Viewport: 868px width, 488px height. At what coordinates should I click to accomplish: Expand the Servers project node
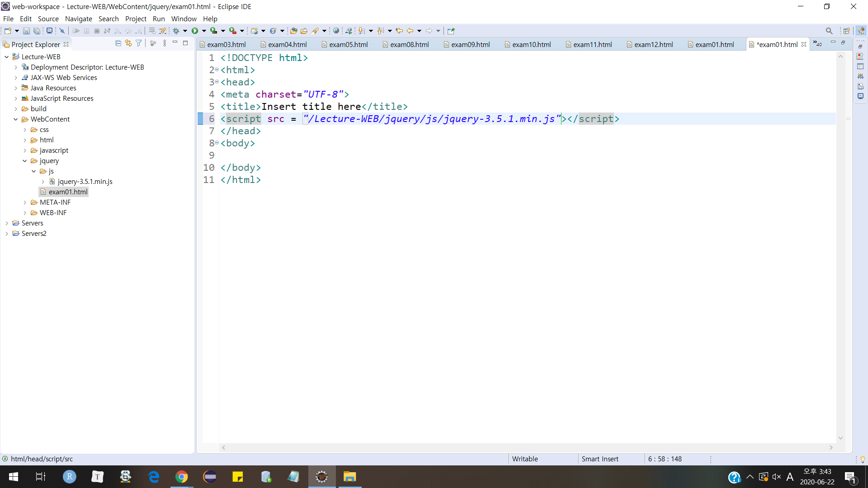pos(7,223)
